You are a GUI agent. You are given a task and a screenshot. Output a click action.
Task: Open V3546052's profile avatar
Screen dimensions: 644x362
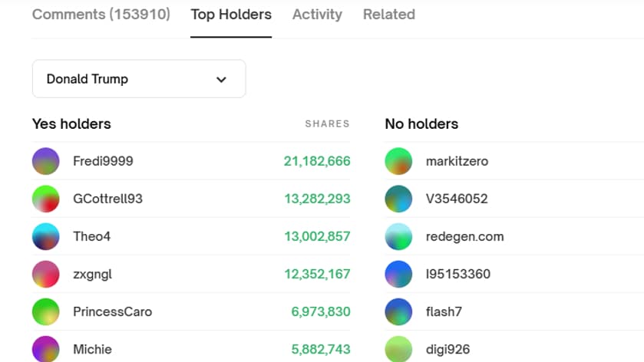click(x=398, y=199)
